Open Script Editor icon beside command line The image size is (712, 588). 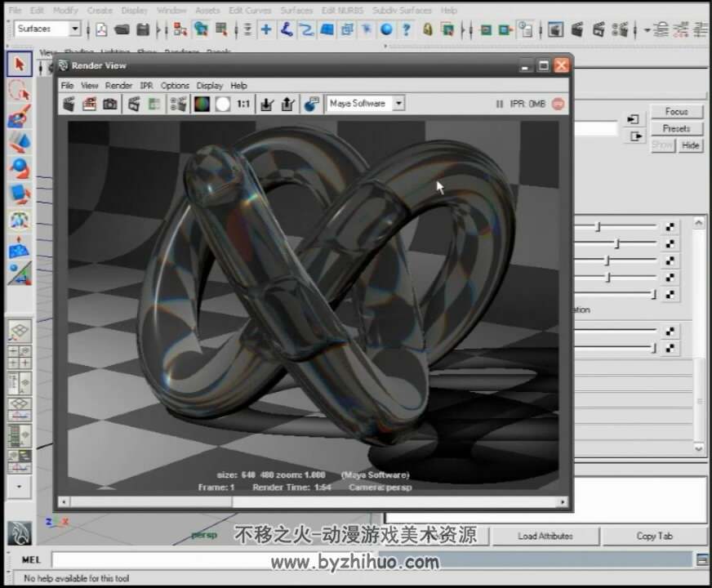(x=702, y=560)
